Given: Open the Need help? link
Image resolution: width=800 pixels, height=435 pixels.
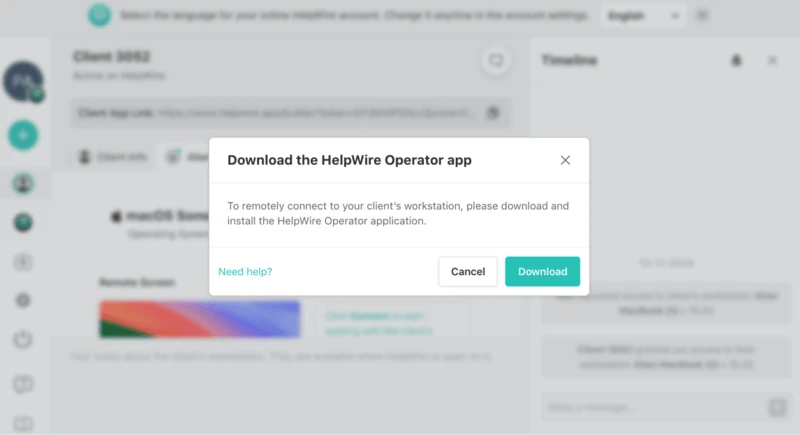Looking at the screenshot, I should (x=245, y=272).
